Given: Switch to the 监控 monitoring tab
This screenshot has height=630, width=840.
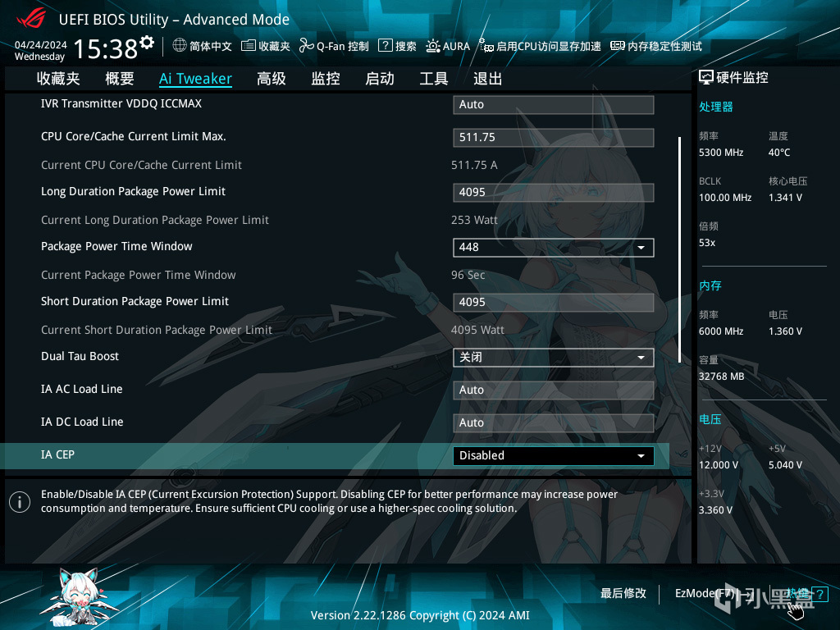Looking at the screenshot, I should click(x=325, y=78).
